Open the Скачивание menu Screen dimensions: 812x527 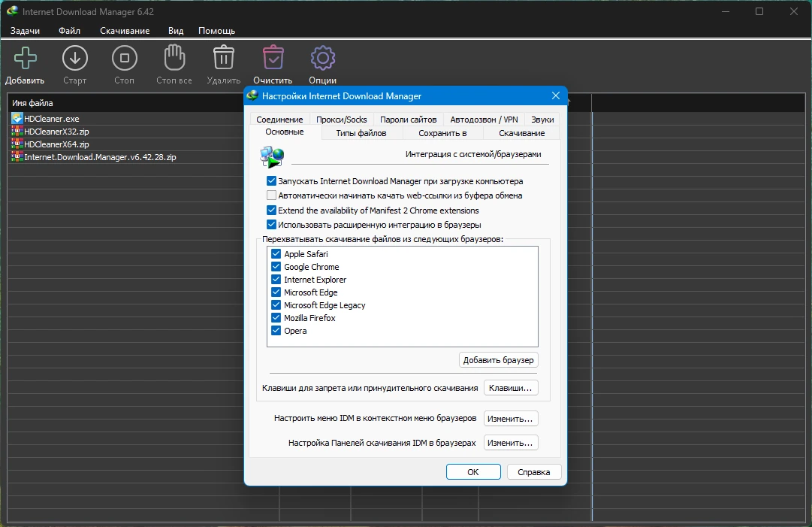[x=125, y=31]
